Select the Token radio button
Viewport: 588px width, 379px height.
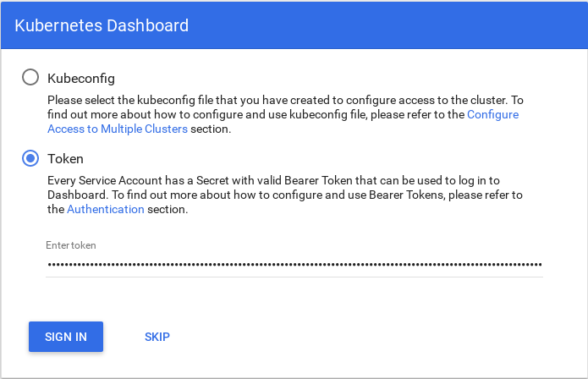coord(30,158)
